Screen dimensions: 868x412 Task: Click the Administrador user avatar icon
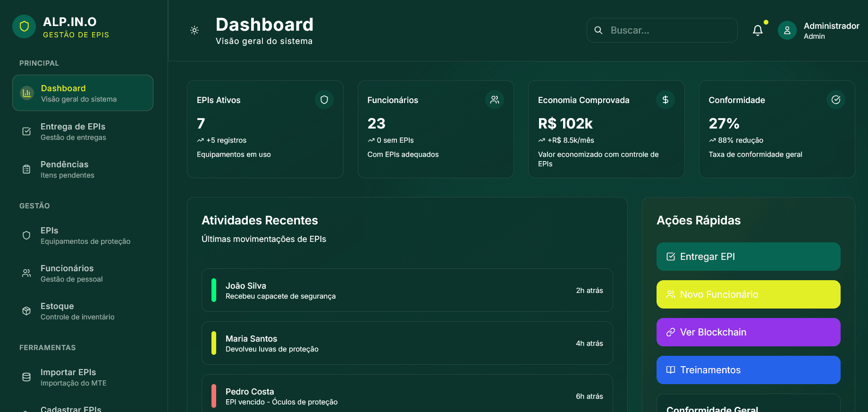click(787, 30)
